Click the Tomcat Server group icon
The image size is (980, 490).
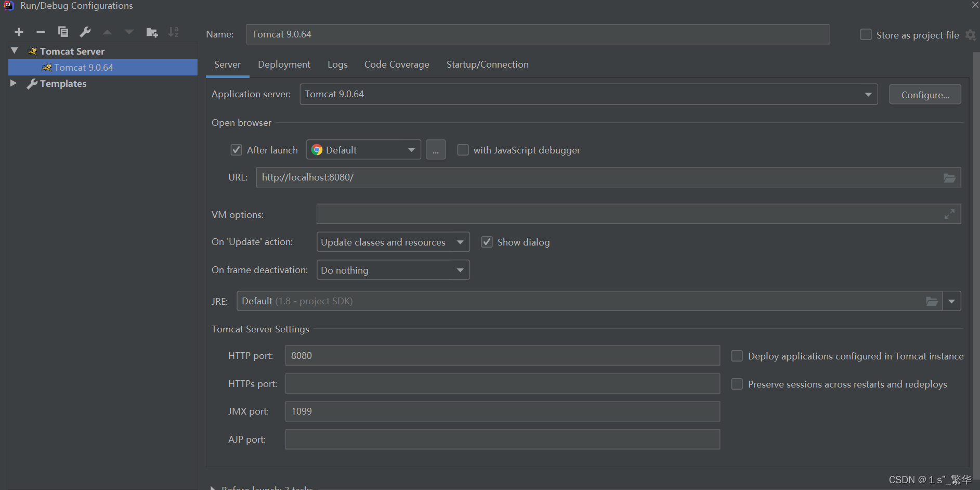click(32, 51)
